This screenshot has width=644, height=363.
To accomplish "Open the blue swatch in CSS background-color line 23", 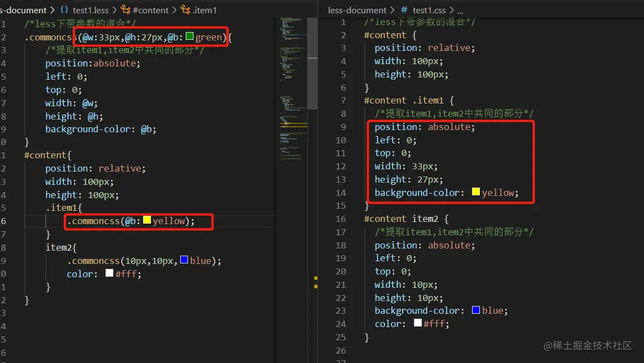I will pos(475,309).
